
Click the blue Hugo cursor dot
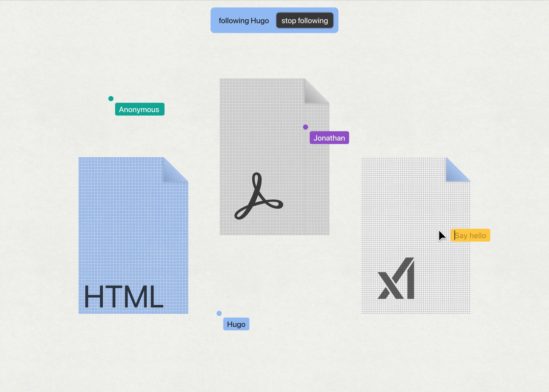pos(219,313)
